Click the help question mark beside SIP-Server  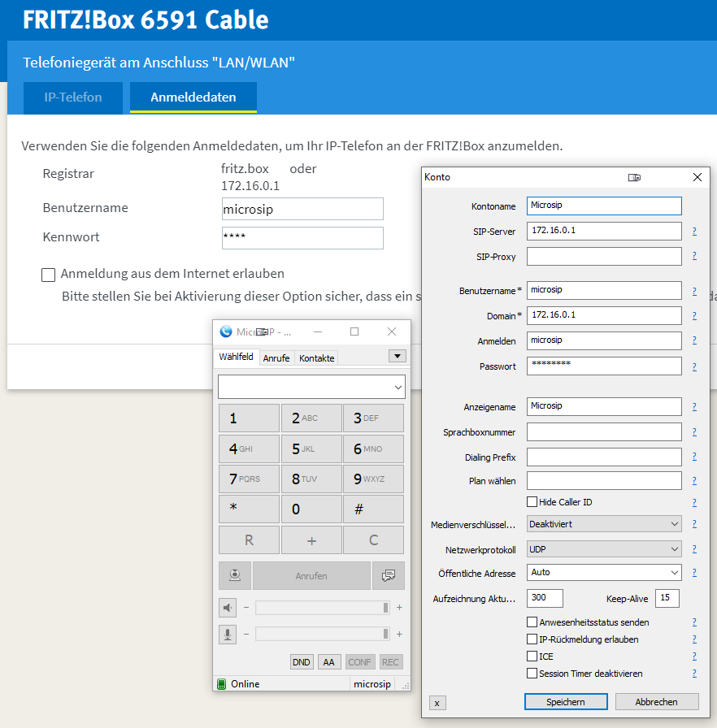[694, 232]
